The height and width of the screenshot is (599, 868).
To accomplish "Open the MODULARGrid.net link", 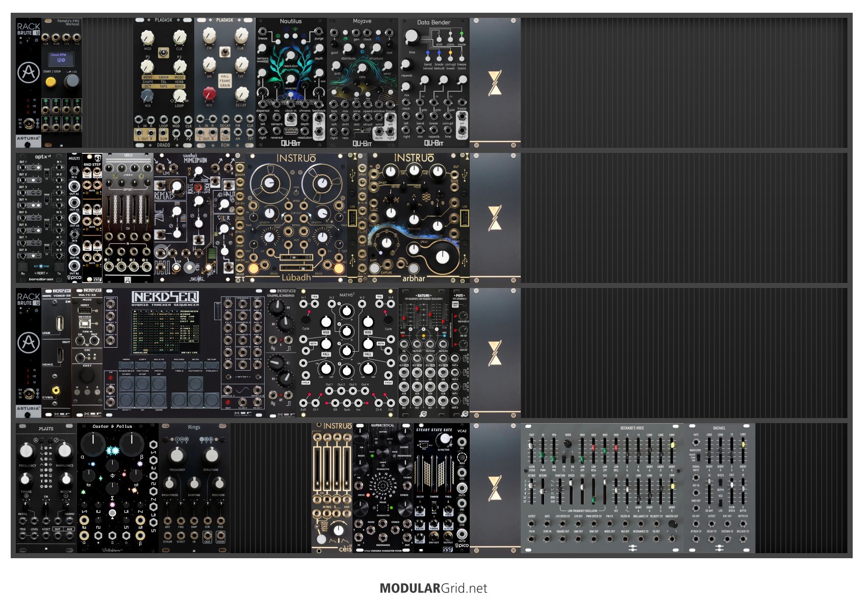I will [433, 588].
